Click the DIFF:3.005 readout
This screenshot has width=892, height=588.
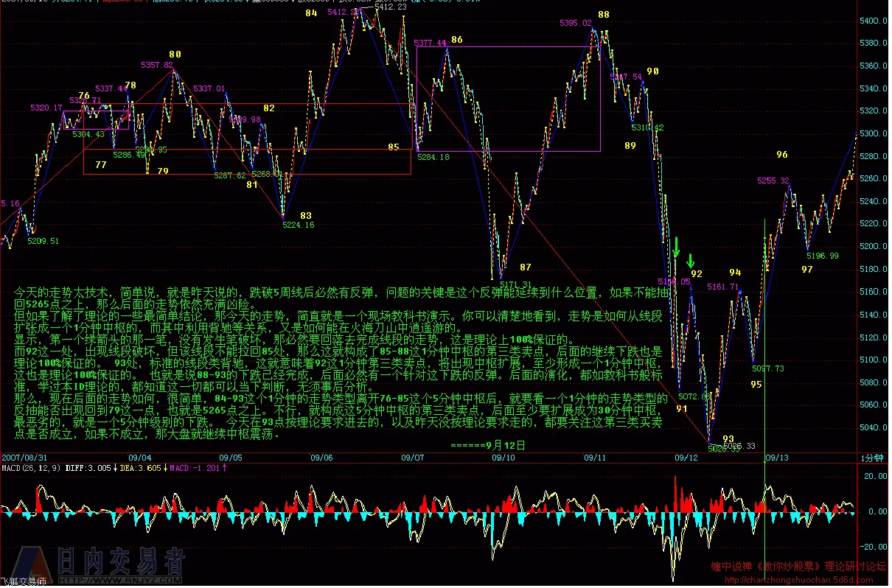[x=87, y=467]
